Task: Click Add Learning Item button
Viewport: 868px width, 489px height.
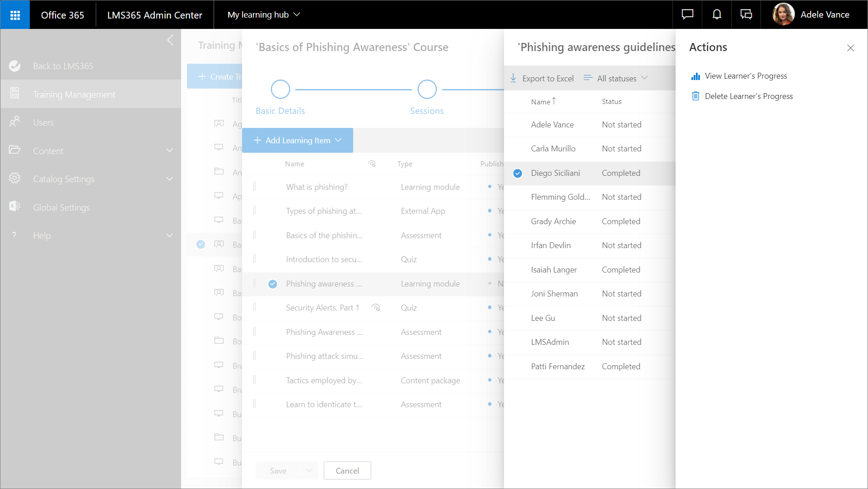Action: [297, 141]
